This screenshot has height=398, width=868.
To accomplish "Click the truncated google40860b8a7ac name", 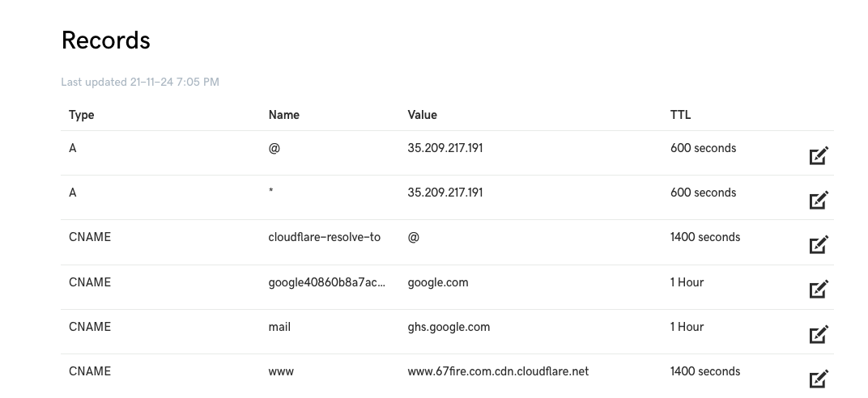I will (326, 282).
